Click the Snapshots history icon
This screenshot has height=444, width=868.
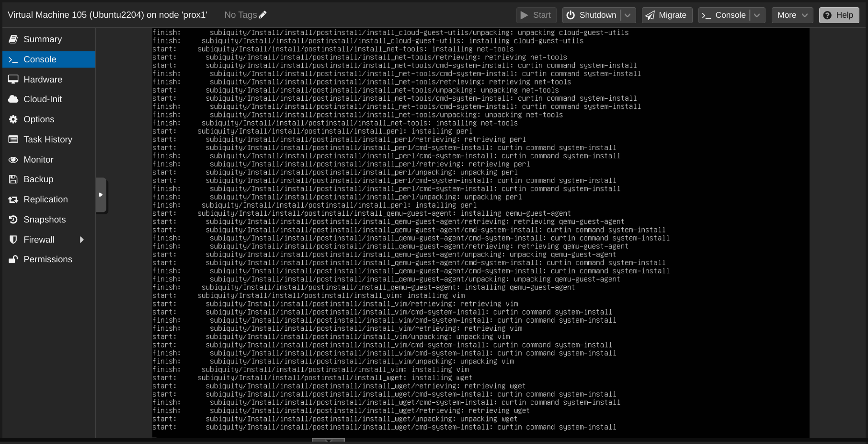click(13, 220)
